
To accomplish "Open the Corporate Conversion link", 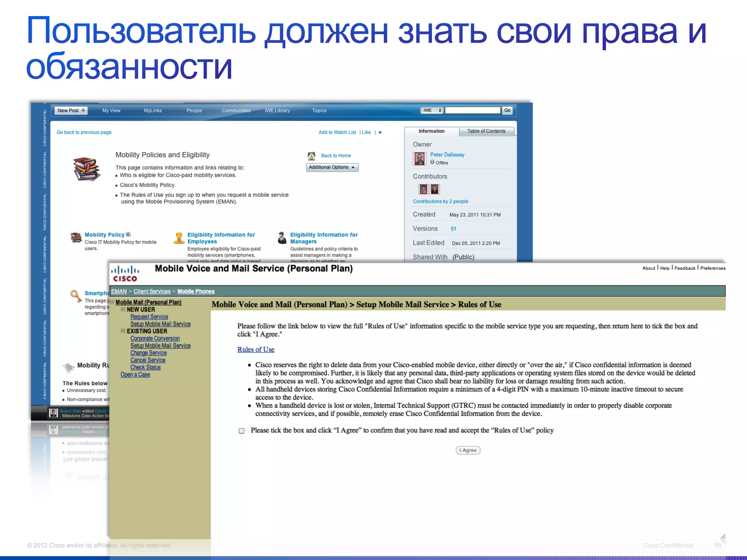I will tap(155, 338).
